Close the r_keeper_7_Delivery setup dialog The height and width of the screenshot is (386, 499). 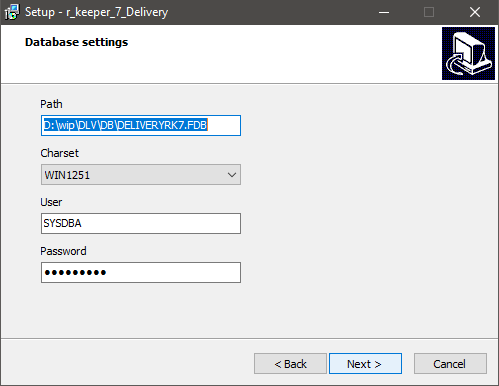coord(475,12)
